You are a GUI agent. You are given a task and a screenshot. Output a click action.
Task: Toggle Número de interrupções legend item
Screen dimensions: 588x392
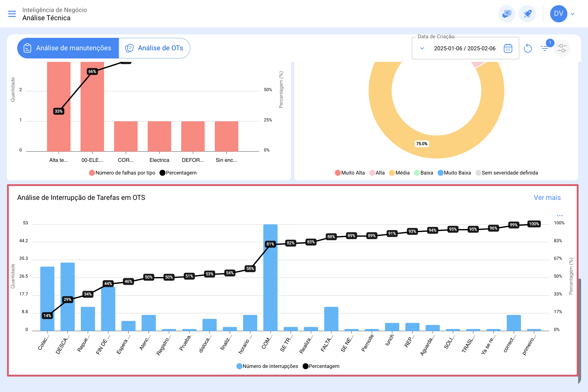coord(267,366)
